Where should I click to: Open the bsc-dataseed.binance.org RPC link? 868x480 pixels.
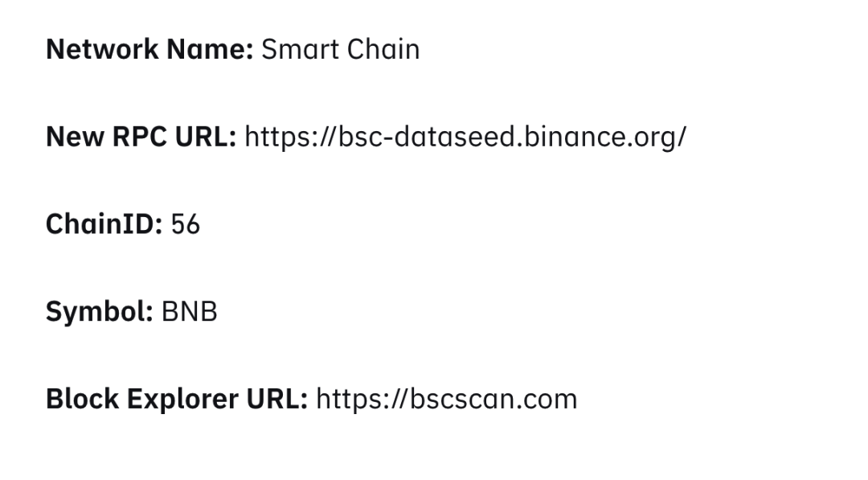(x=465, y=137)
